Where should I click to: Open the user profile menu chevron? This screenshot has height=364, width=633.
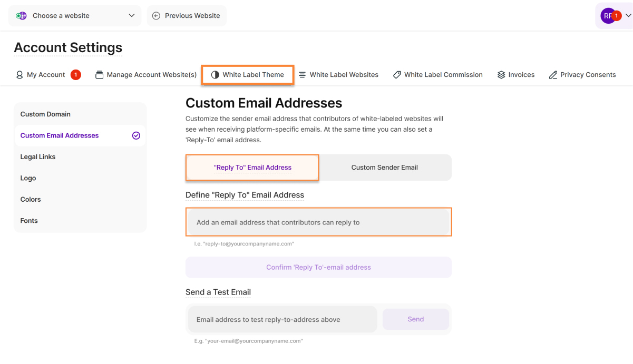pos(628,16)
